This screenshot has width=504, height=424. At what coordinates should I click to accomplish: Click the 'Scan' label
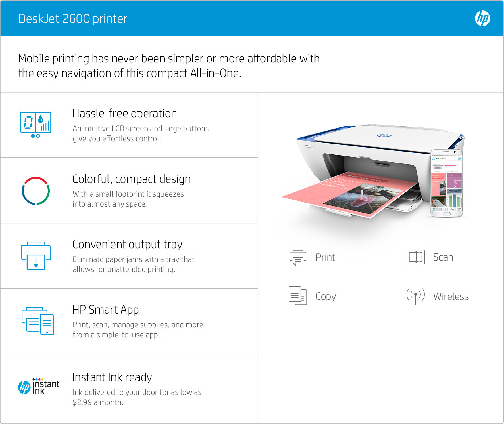(x=443, y=257)
